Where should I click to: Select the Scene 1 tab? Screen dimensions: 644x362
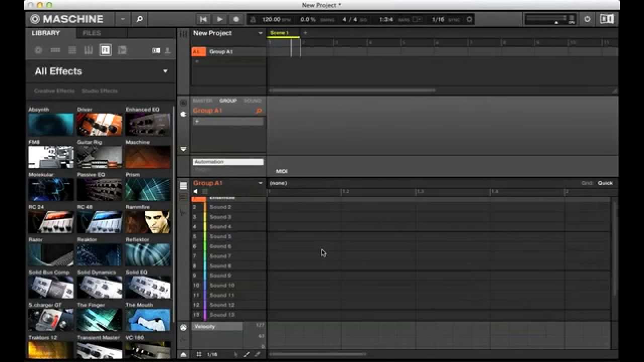point(283,33)
